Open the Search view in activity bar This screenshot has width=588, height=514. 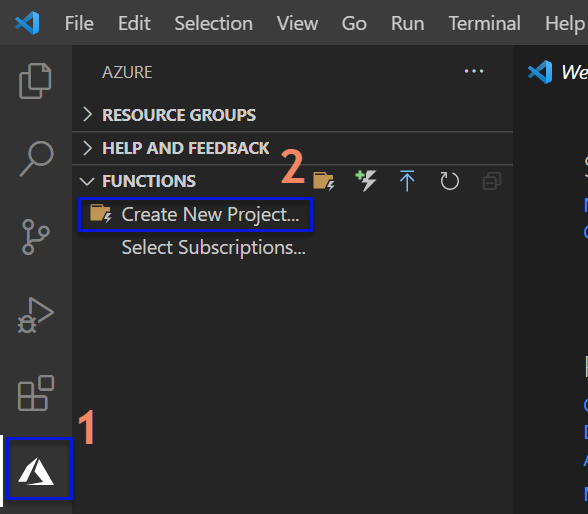36,159
